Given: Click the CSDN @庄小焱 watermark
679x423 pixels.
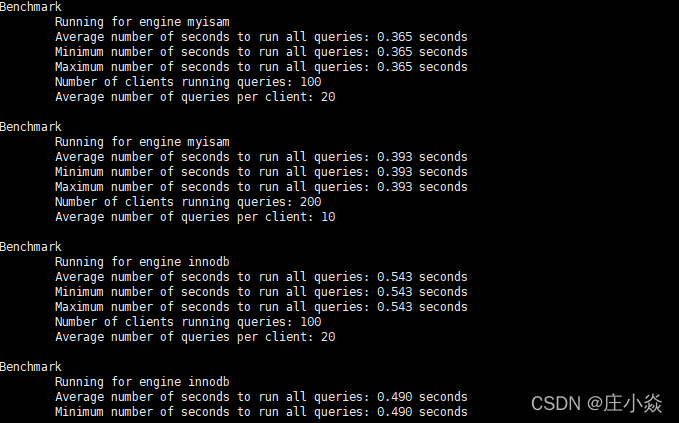Looking at the screenshot, I should point(596,404).
